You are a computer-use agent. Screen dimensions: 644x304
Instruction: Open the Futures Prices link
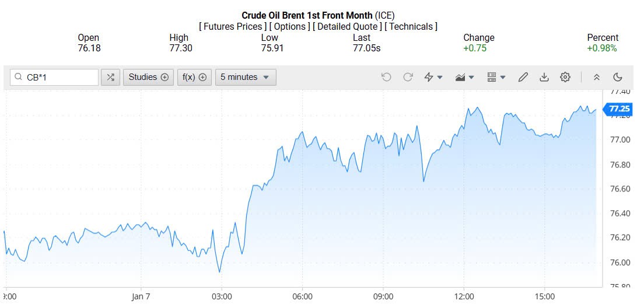(x=233, y=26)
